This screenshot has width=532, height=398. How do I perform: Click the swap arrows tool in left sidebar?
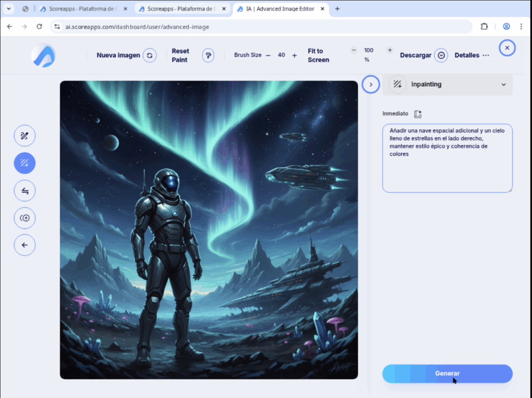pos(24,191)
